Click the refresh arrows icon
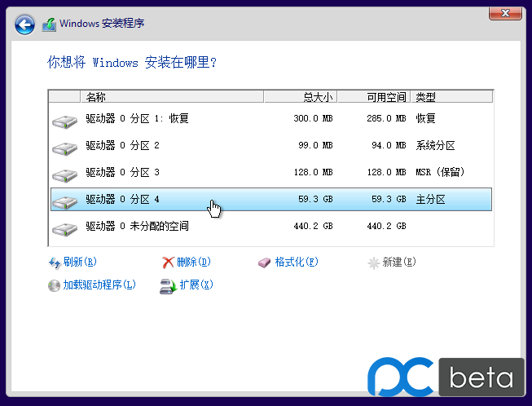The image size is (532, 406). click(x=55, y=263)
